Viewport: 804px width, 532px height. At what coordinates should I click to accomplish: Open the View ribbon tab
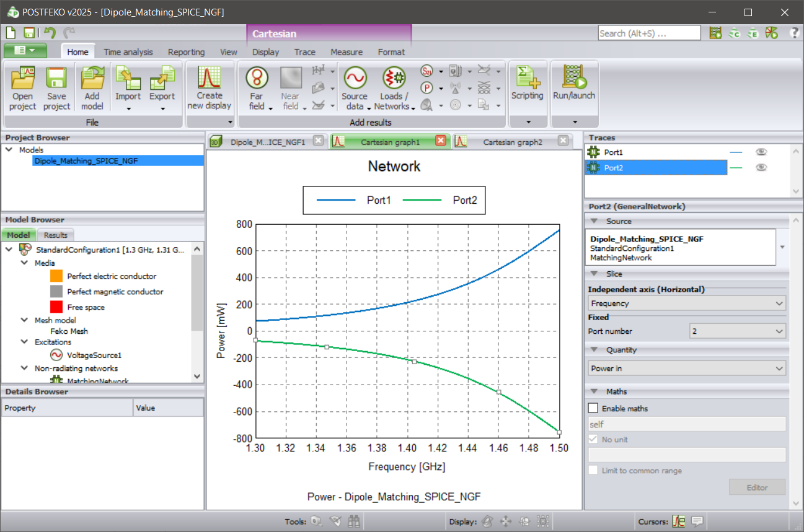coord(229,52)
